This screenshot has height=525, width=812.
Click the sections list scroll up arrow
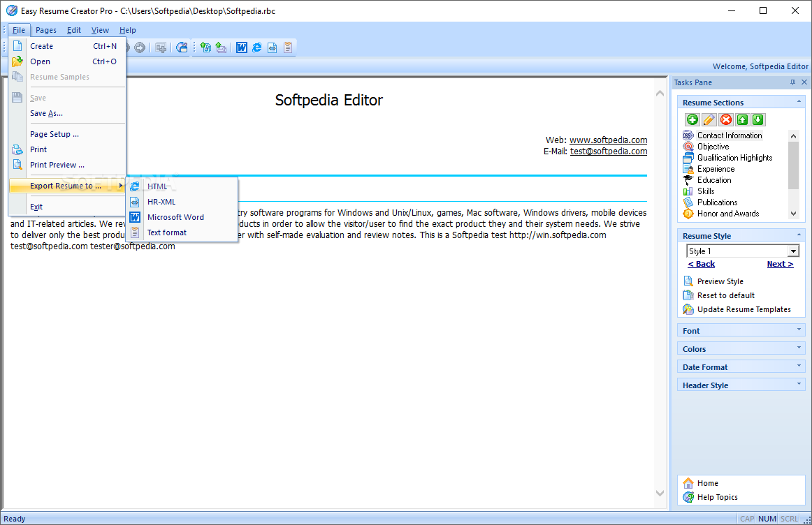pos(793,136)
